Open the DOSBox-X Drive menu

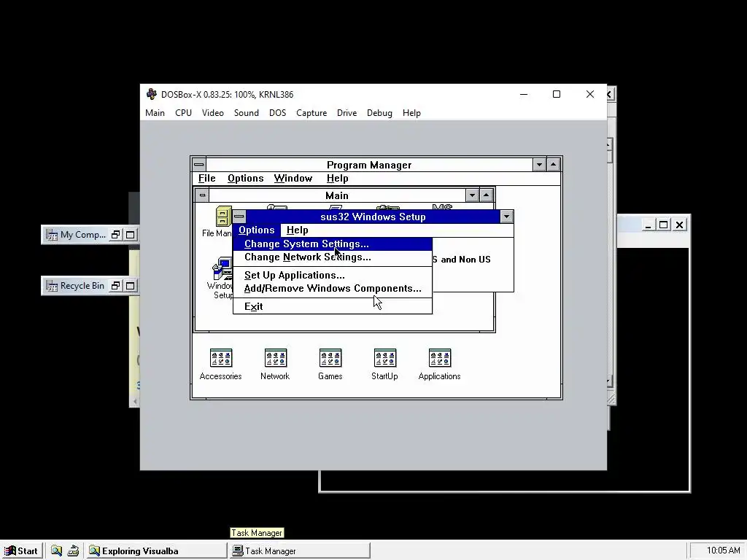[347, 113]
